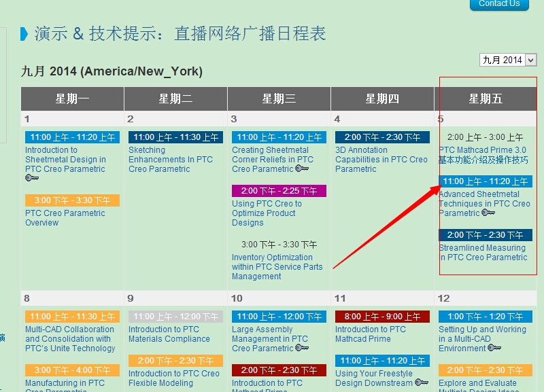Open Using Your Freestyle Design Downstream link
The height and width of the screenshot is (392, 544).
[374, 378]
